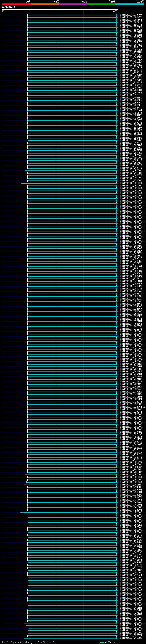
Task: Click the UniRef100_Q9ZRR5 label
Action: (131, 87)
